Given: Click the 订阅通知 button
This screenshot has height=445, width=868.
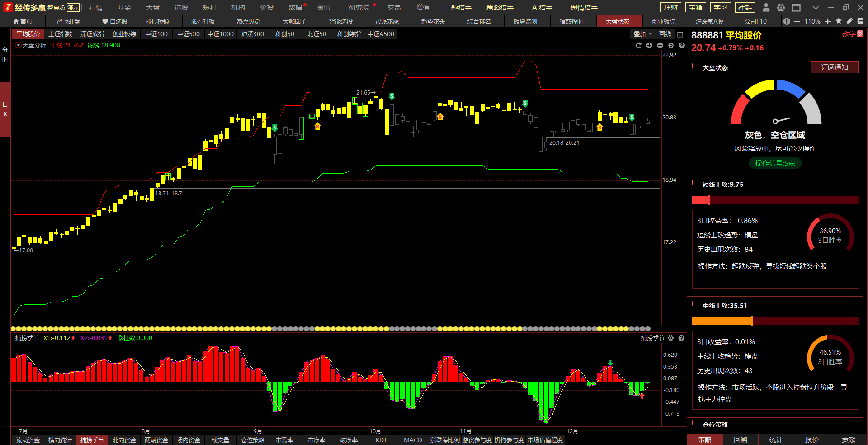Looking at the screenshot, I should point(834,67).
